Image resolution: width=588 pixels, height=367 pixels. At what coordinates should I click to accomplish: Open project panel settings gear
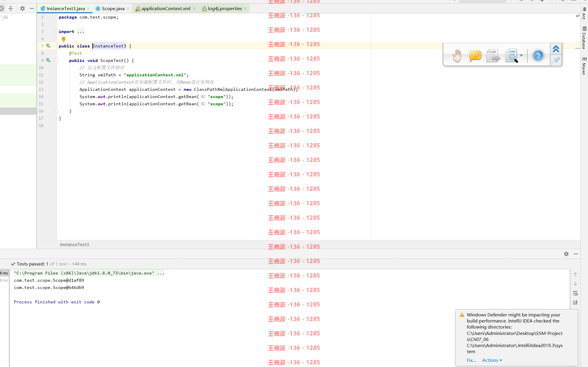(x=22, y=8)
